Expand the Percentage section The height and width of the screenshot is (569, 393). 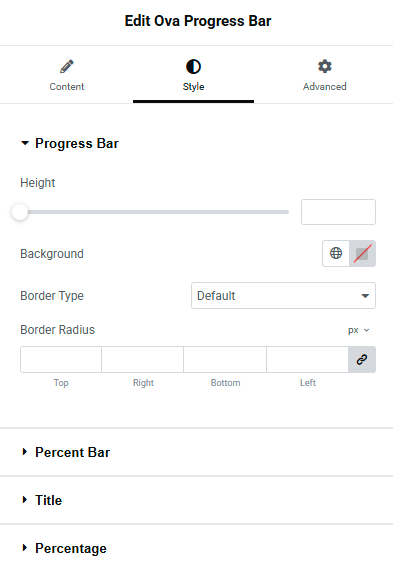tap(64, 548)
